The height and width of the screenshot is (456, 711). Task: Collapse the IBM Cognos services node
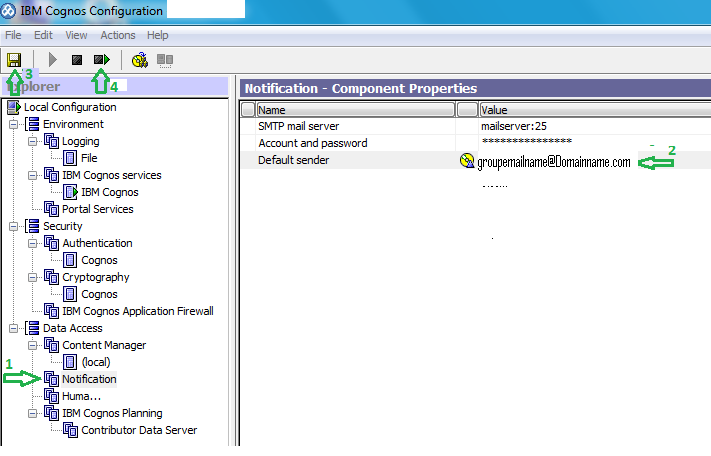[33, 175]
